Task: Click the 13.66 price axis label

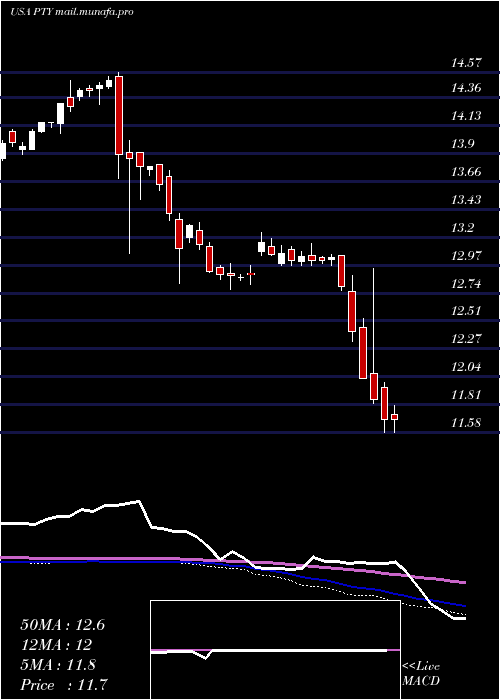Action: click(x=466, y=172)
